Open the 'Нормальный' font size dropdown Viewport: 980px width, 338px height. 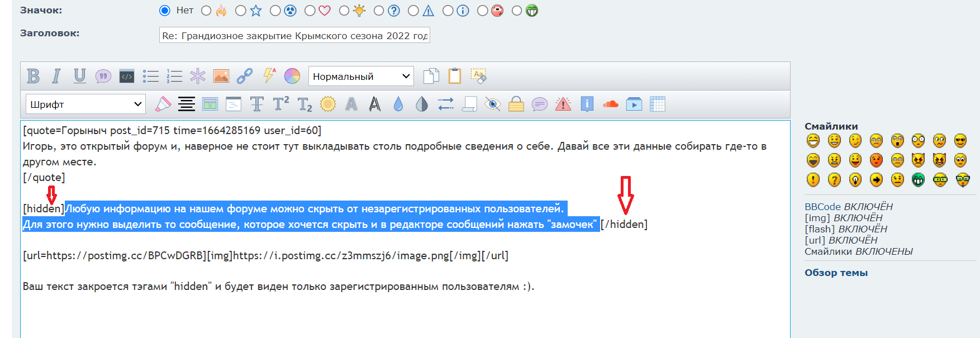tap(361, 76)
